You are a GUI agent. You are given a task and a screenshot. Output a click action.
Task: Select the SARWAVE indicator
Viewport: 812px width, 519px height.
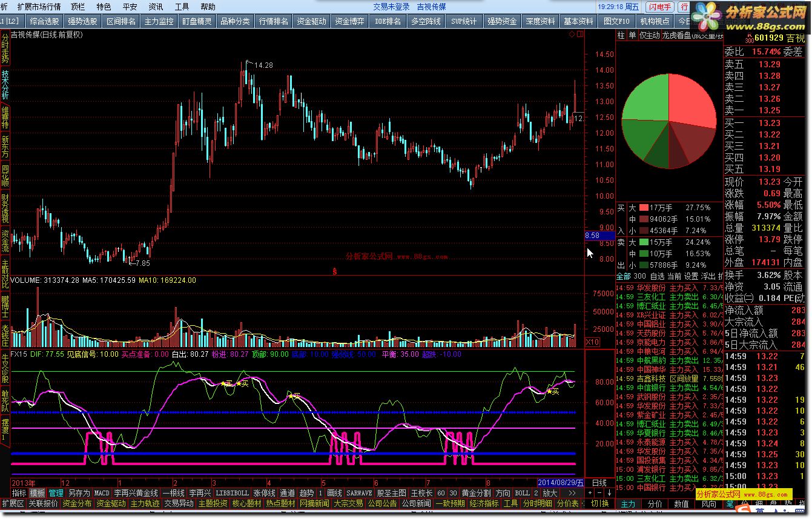(359, 493)
